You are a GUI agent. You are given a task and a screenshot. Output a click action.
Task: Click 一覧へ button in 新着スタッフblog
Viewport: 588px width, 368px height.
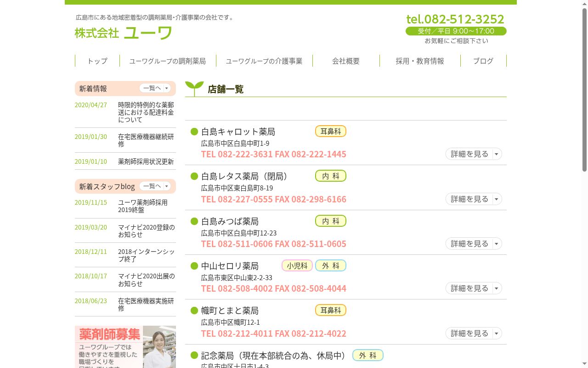pos(155,186)
